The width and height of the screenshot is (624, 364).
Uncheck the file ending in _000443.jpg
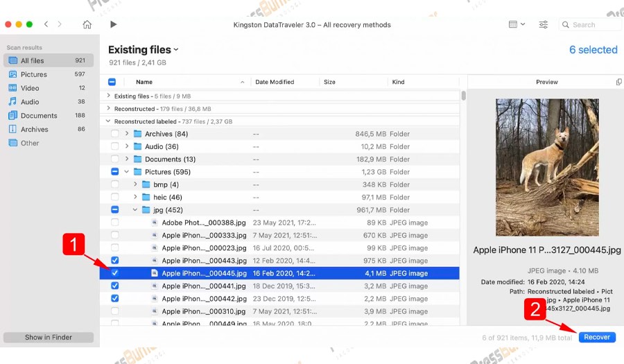tap(115, 261)
